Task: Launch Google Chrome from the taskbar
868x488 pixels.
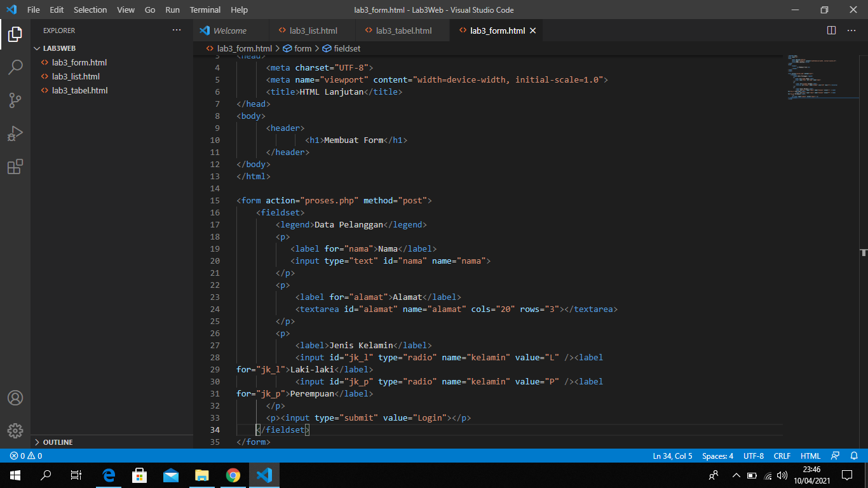Action: pyautogui.click(x=233, y=475)
